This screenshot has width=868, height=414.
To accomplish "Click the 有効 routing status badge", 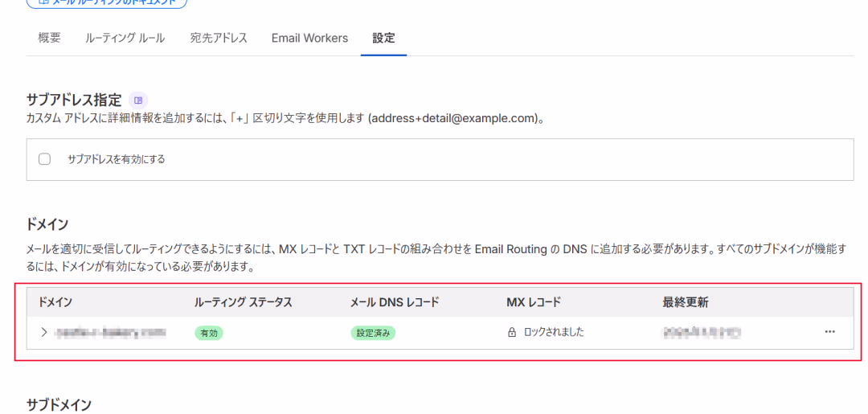I will click(209, 333).
